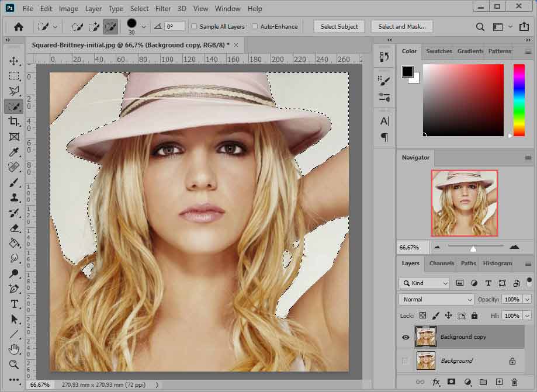Delete layer using the trash icon
This screenshot has width=537, height=392.
514,382
